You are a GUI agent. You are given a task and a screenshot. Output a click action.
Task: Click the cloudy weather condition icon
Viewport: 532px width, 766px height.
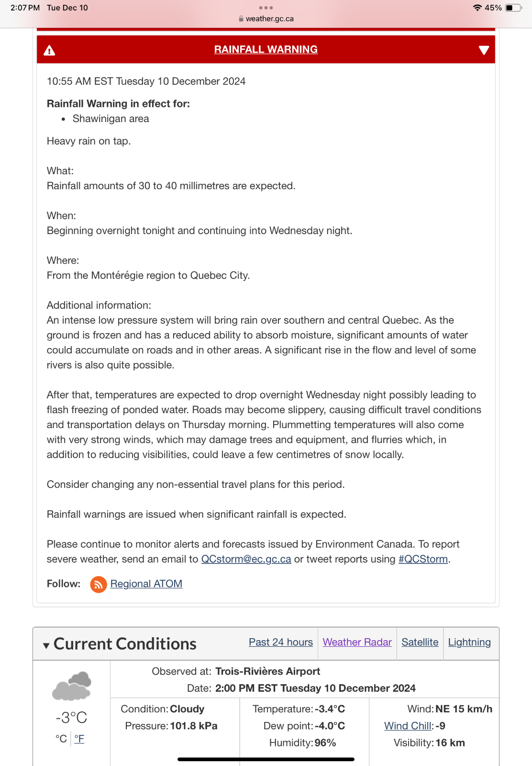click(72, 686)
